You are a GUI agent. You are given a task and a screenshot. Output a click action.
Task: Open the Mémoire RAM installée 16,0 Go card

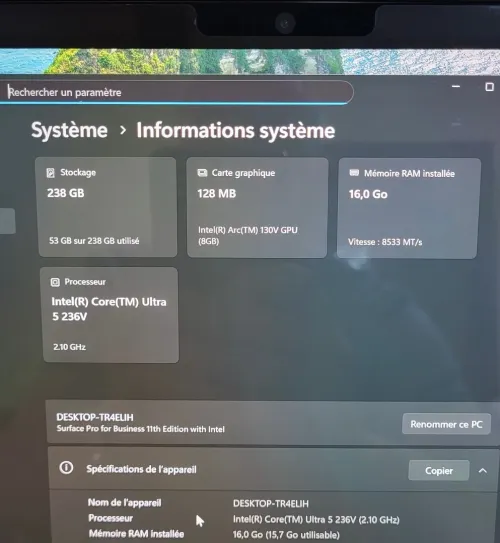(409, 208)
